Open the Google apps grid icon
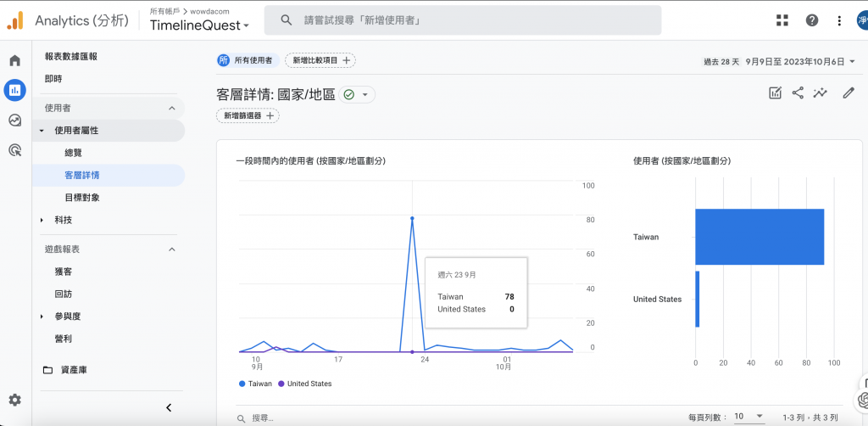868x426 pixels. pos(782,20)
